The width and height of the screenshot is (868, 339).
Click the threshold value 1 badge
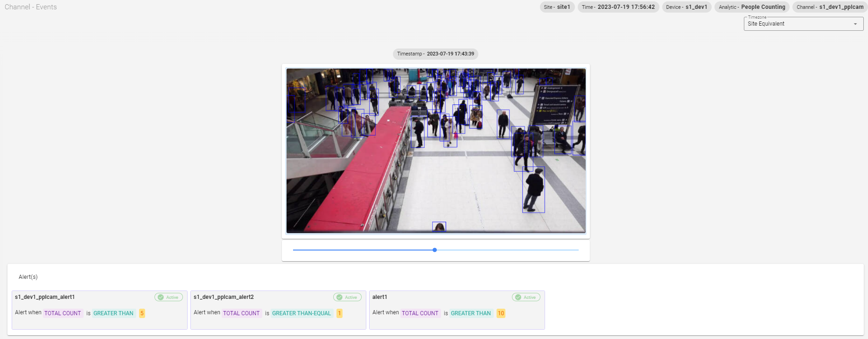(x=339, y=313)
